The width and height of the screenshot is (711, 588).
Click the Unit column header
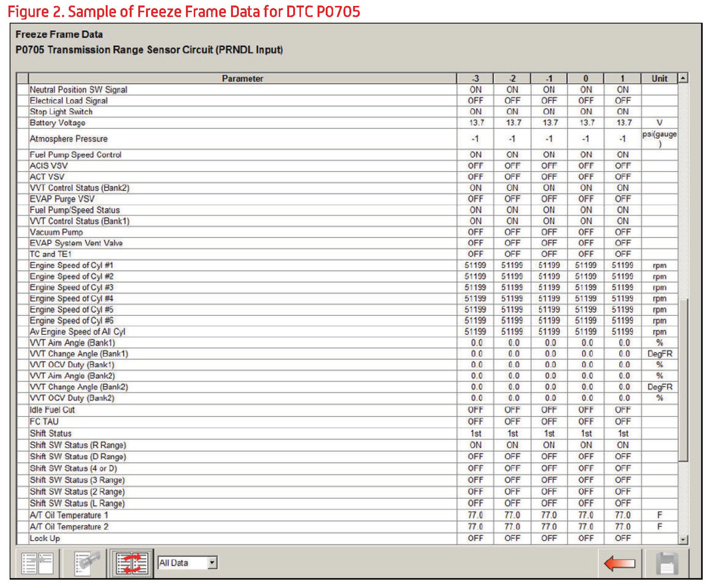click(x=659, y=78)
